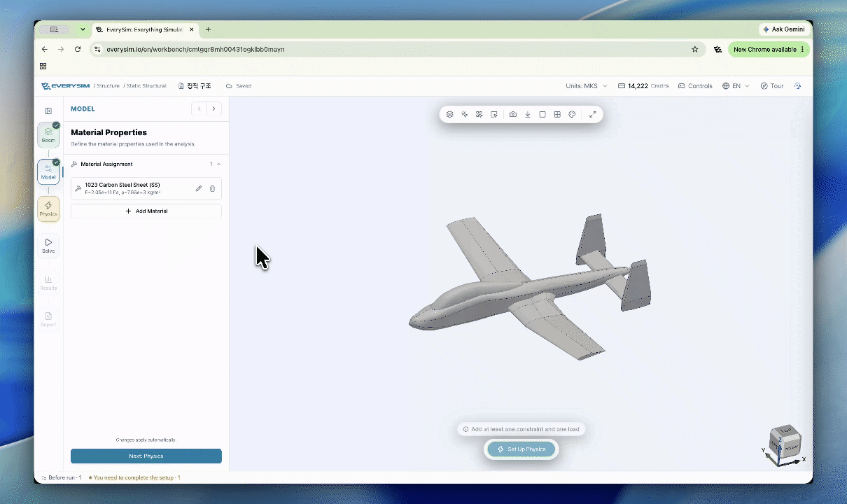Click Add Material button
The height and width of the screenshot is (504, 847).
tap(146, 211)
